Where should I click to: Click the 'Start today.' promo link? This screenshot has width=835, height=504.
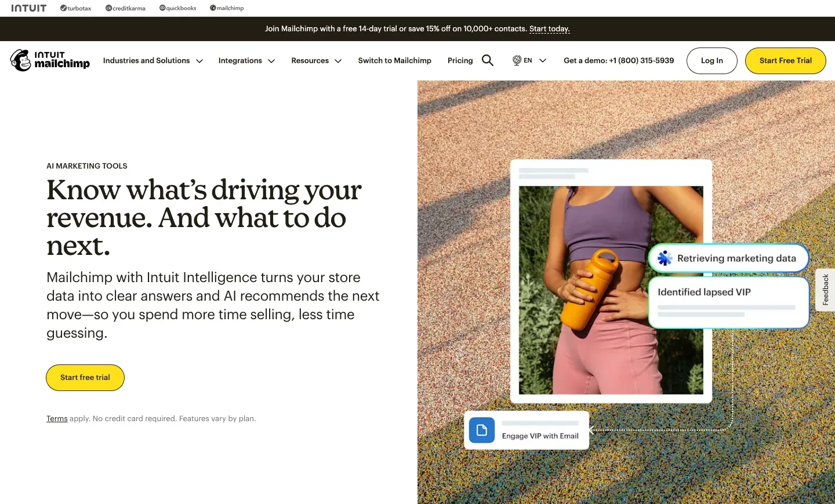click(x=549, y=29)
